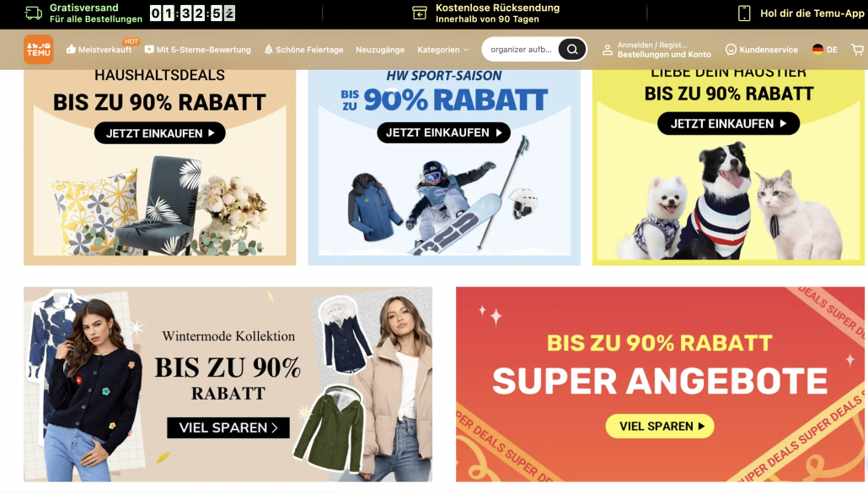Go to Neuzugänge section
The image size is (868, 494).
(380, 49)
